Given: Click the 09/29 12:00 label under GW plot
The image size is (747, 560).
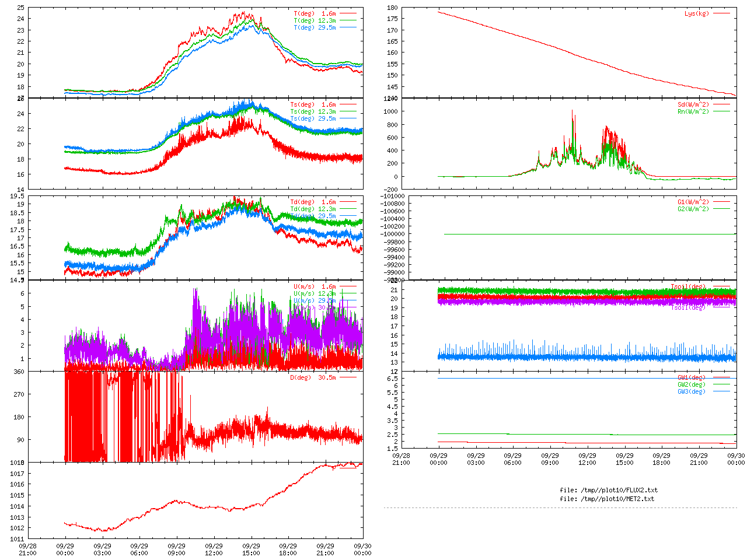Looking at the screenshot, I should coord(587,459).
